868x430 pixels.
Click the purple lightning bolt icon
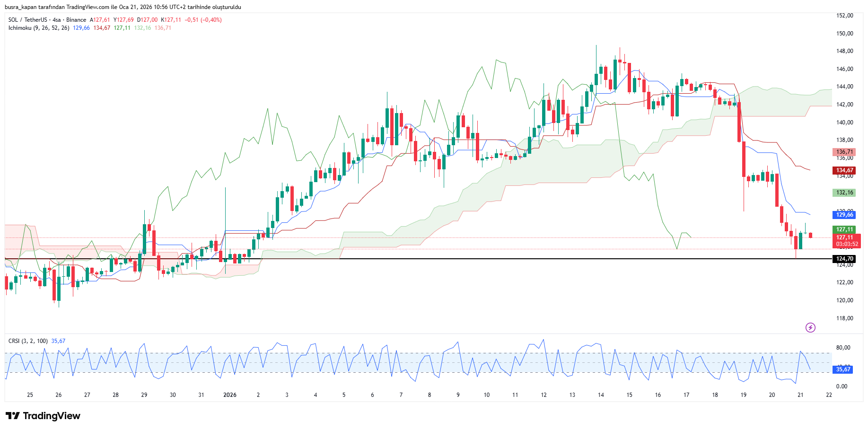click(x=810, y=327)
